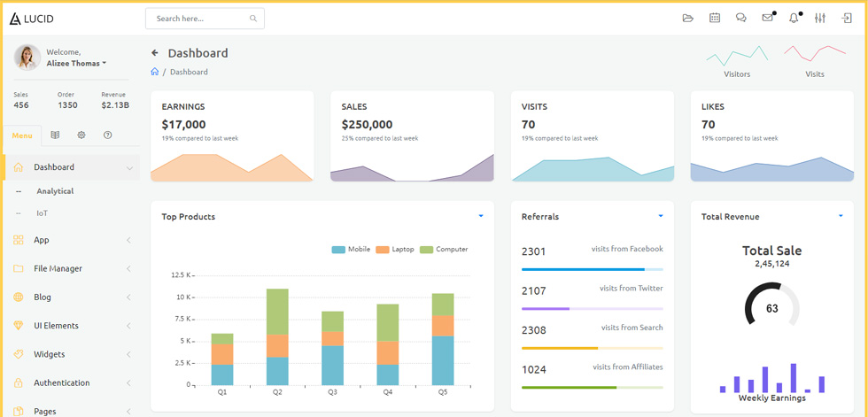This screenshot has height=417, width=868.
Task: Switch to the Menu sidebar tab
Action: point(22,135)
